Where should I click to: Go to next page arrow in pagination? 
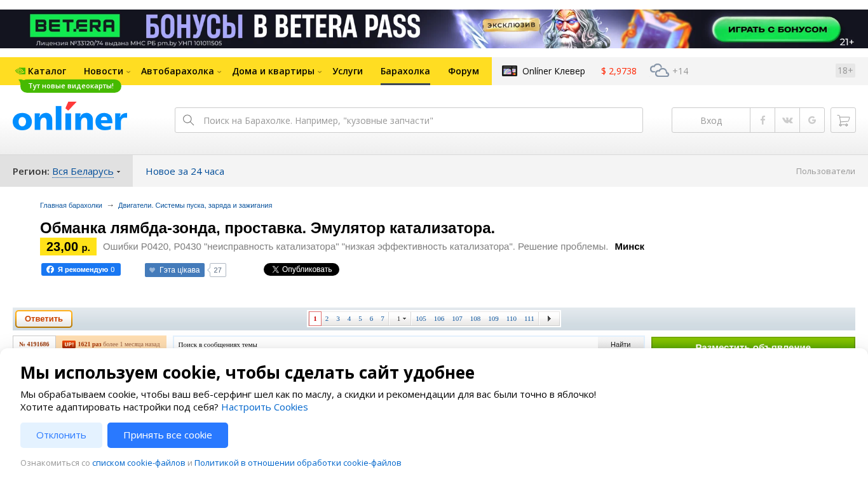point(549,318)
